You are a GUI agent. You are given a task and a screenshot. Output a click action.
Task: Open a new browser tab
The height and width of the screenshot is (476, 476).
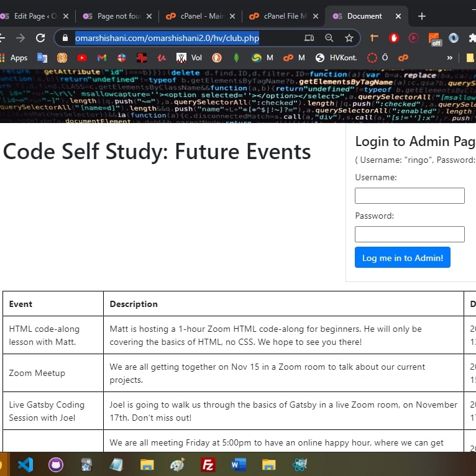point(422,16)
